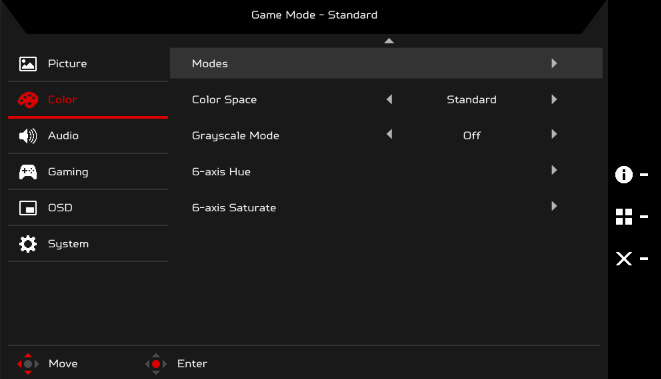This screenshot has height=379, width=661.
Task: Select the Picture landscape icon
Action: (28, 64)
